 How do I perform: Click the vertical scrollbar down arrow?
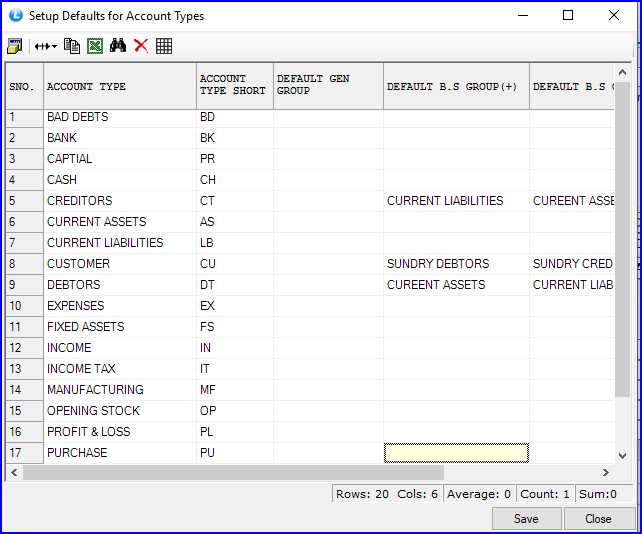[x=622, y=455]
